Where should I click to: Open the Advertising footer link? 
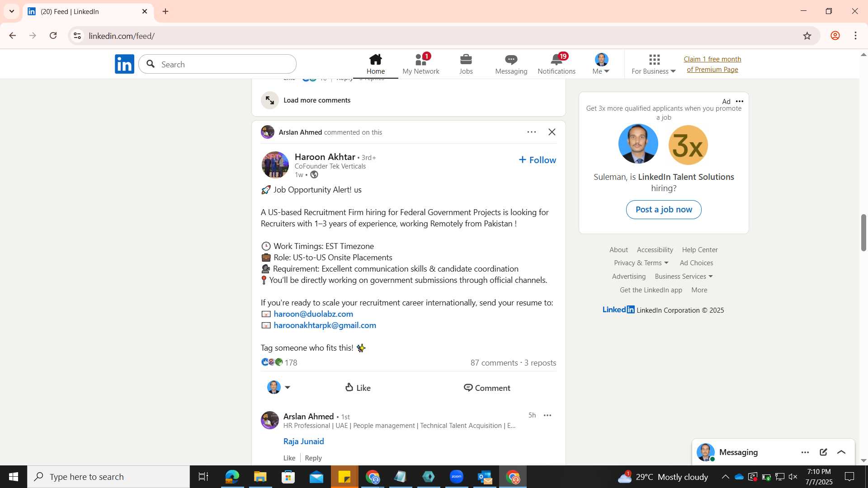[x=628, y=277]
